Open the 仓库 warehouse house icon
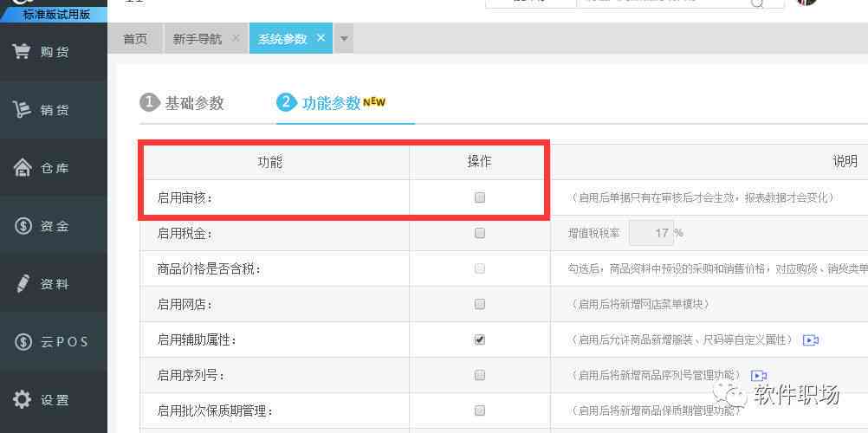Viewport: 868px width, 433px height. pos(23,168)
